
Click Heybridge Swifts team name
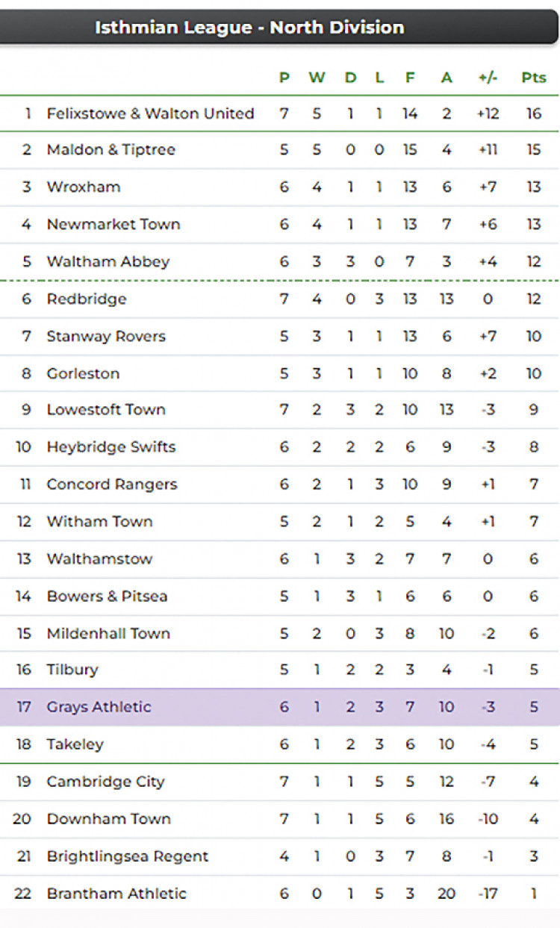pos(111,447)
